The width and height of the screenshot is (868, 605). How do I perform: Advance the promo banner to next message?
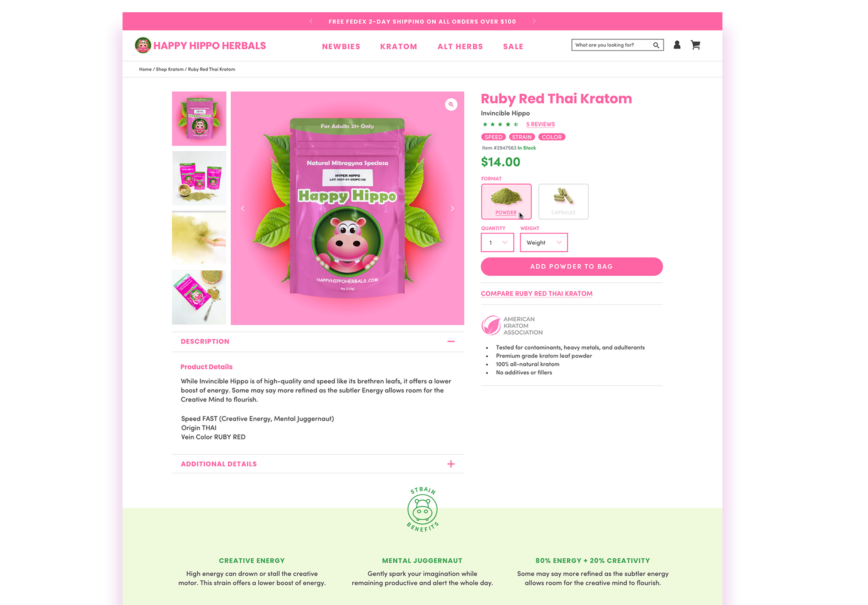[534, 21]
